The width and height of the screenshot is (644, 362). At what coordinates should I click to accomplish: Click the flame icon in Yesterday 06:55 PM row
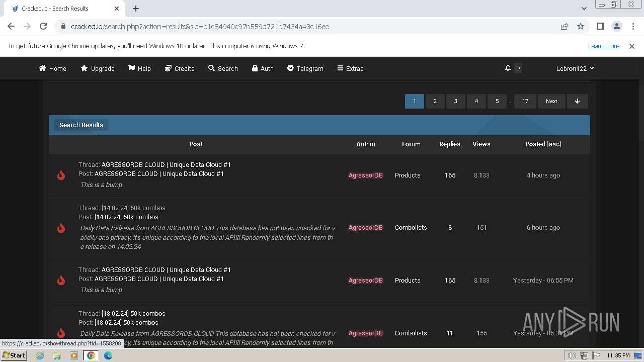61,280
